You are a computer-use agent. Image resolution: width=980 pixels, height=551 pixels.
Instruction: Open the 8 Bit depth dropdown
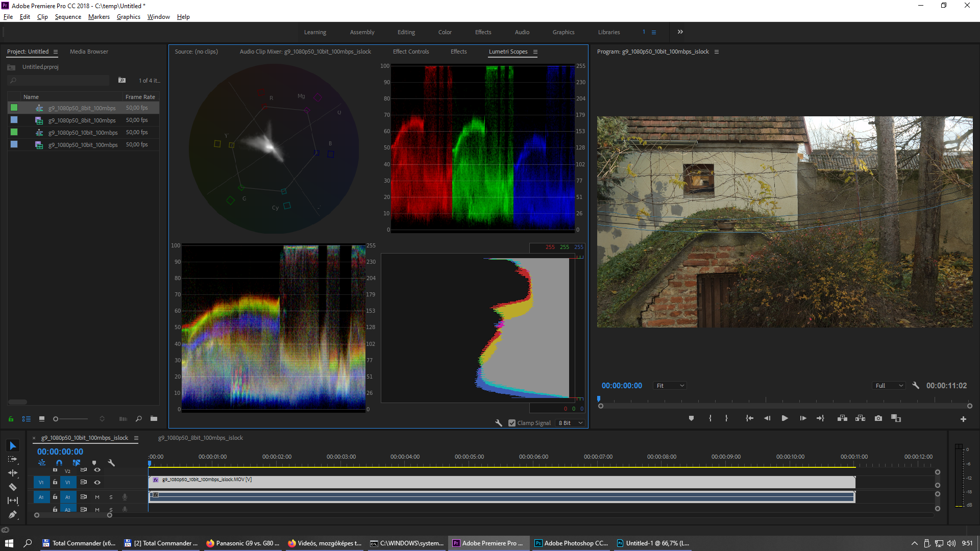[x=570, y=423]
